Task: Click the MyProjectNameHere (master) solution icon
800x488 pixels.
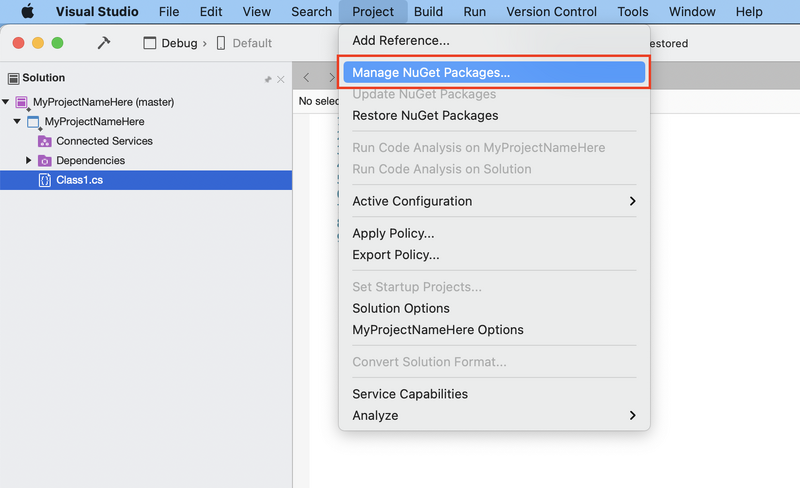Action: [21, 102]
